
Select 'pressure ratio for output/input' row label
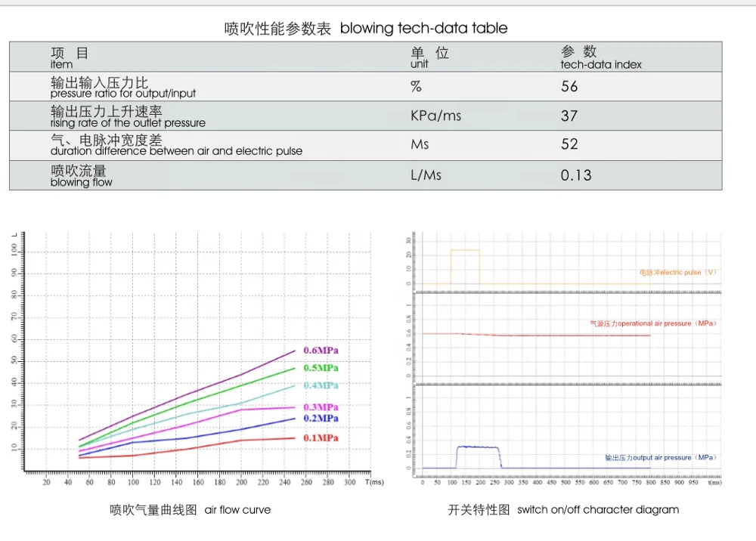123,94
